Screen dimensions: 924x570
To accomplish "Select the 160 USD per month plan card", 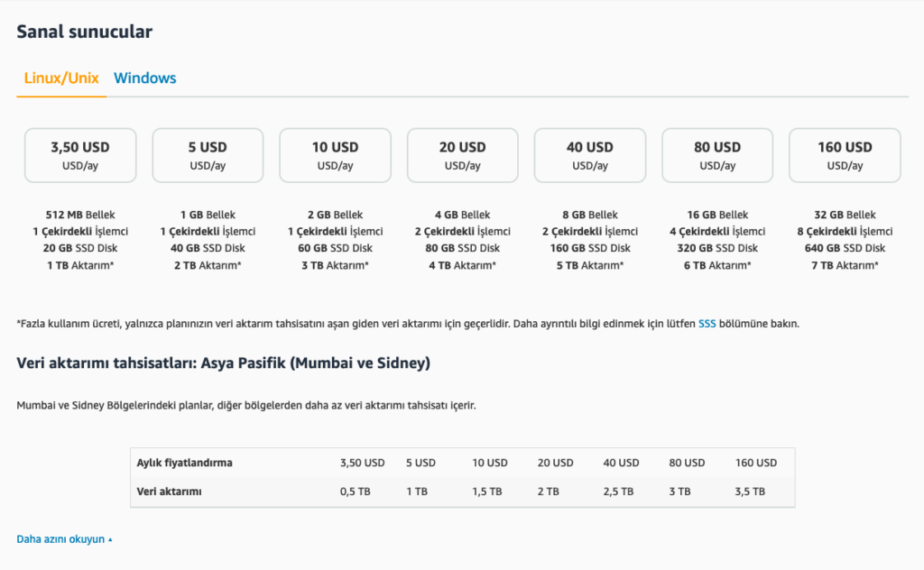I will [x=845, y=155].
